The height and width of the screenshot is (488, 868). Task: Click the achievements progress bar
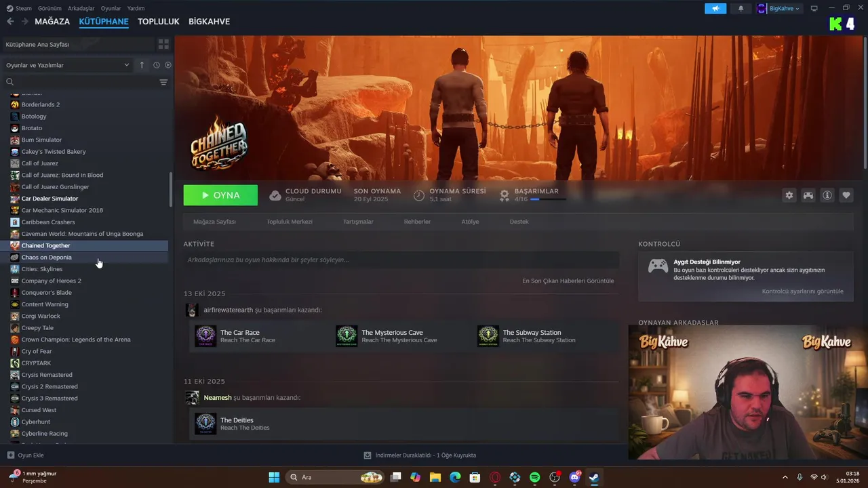click(548, 199)
